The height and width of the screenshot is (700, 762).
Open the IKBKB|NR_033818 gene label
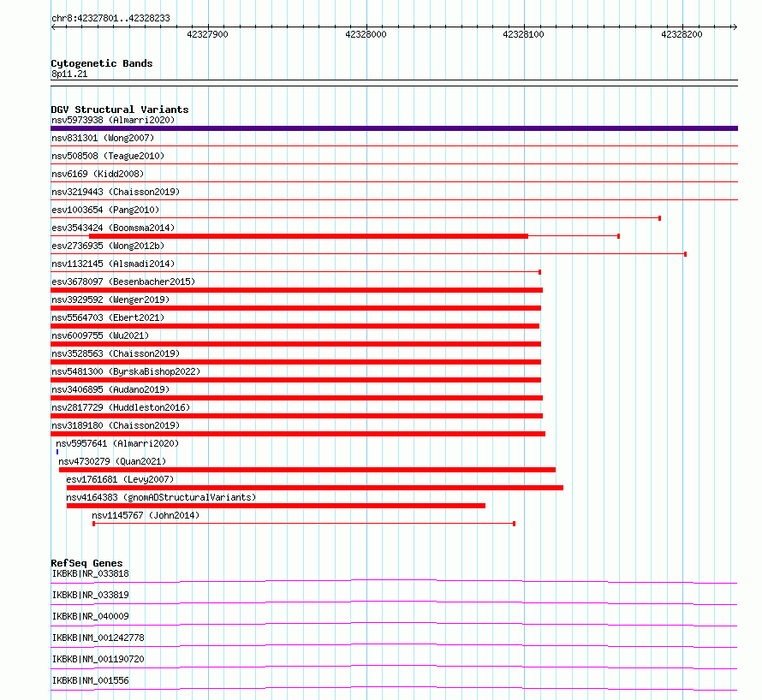(91, 573)
